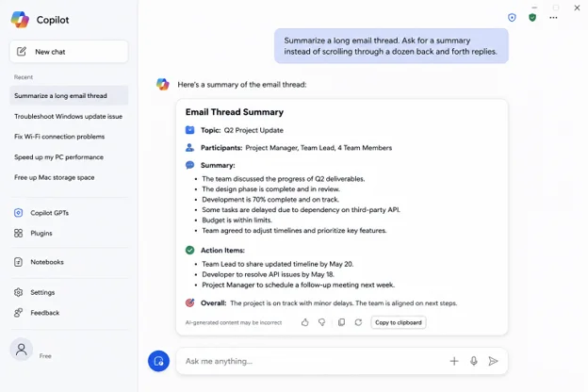Click the Copy to clipboard button
This screenshot has width=588, height=392.
click(399, 322)
